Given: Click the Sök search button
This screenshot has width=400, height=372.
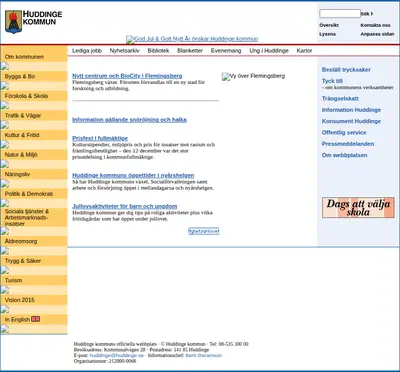Looking at the screenshot, I should coord(367,14).
